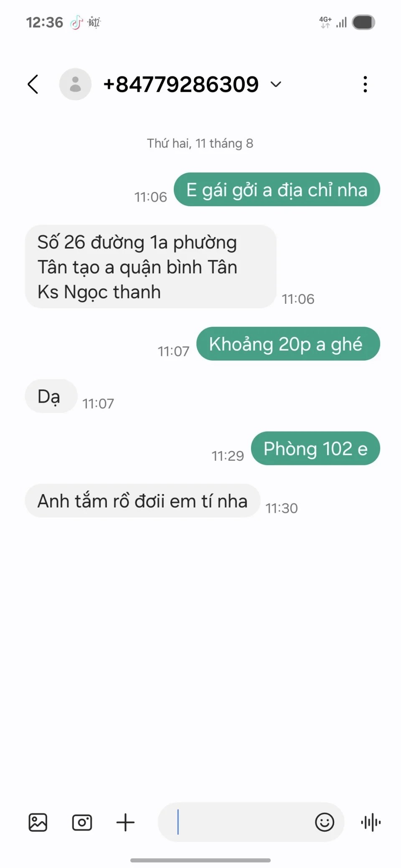Tap the plus icon for more attachments

125,823
